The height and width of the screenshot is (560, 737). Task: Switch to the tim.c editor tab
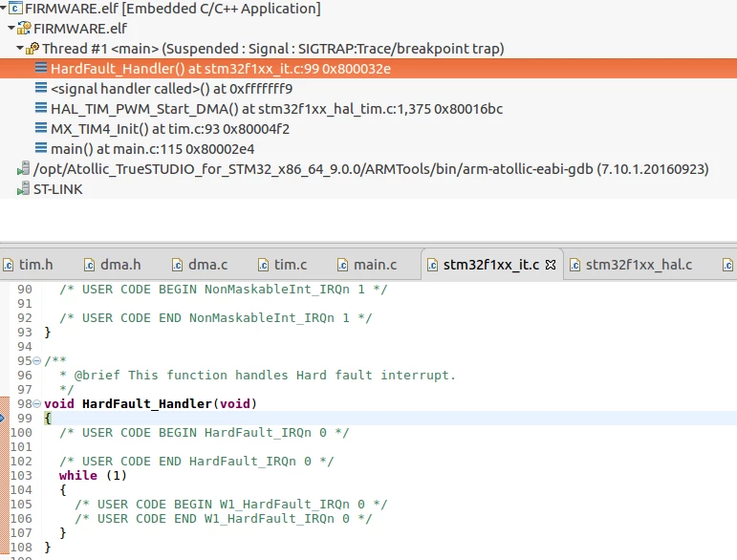coord(282,265)
